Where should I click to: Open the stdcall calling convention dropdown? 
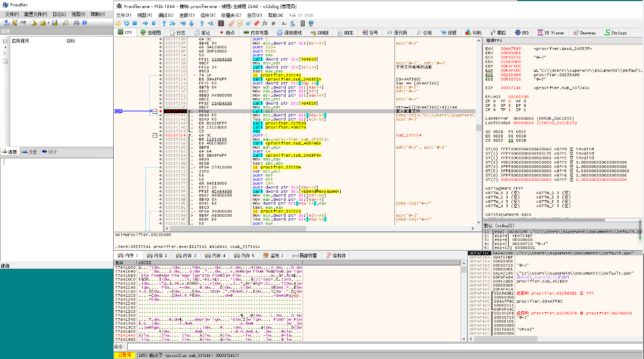(x=562, y=225)
